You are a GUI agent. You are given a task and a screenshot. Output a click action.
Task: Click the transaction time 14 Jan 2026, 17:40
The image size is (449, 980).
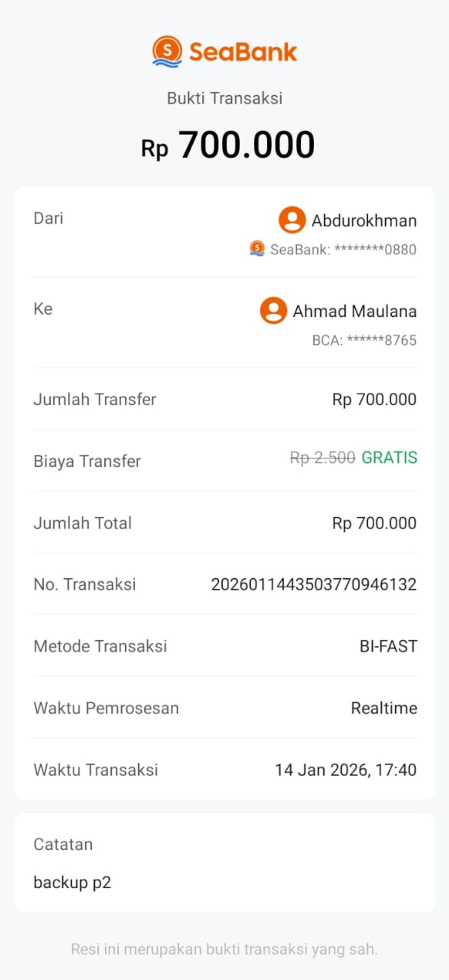click(346, 770)
